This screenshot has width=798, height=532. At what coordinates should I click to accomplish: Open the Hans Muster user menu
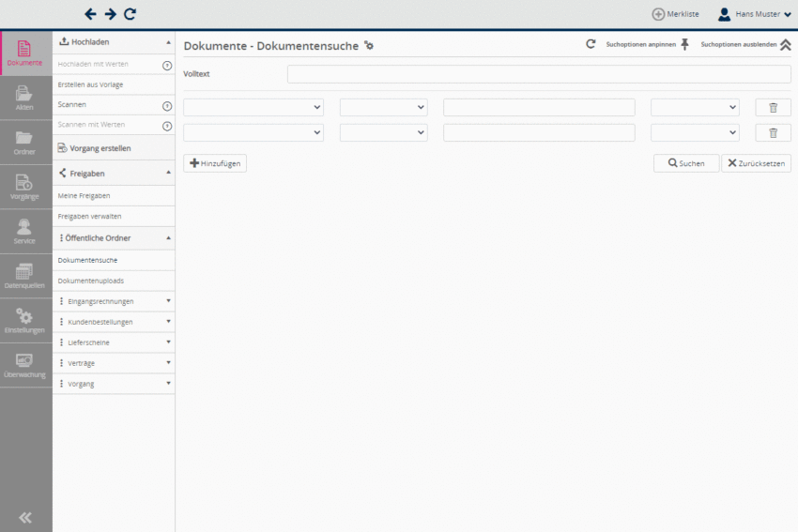pos(754,14)
